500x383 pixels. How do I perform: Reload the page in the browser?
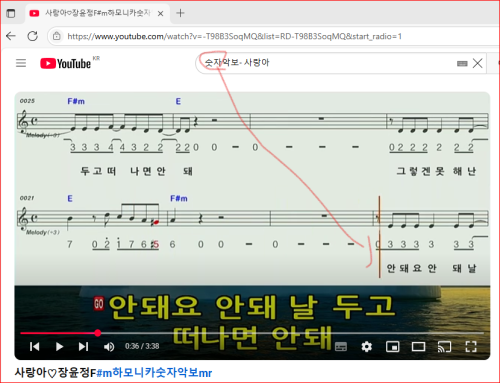(x=33, y=36)
